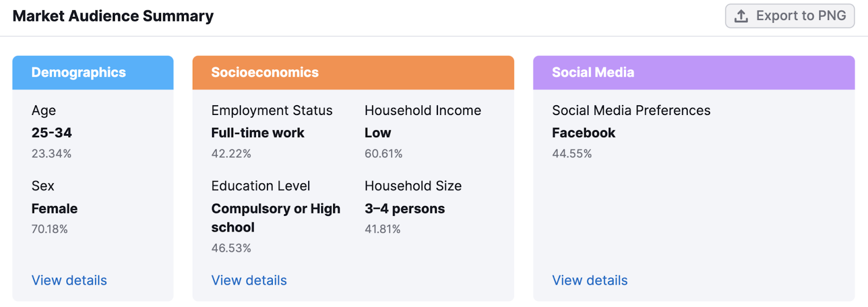Click the 70.18% female percentage
Screen dimensions: 868x307
pos(49,229)
